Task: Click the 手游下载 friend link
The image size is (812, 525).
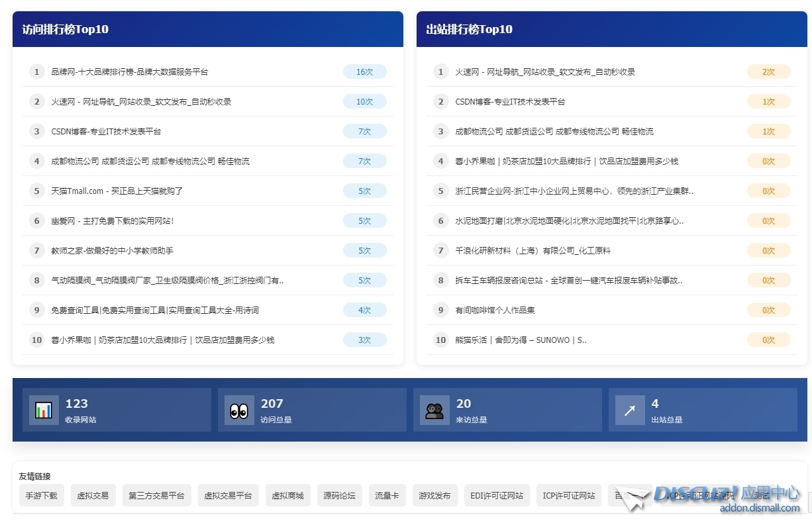Action: pyautogui.click(x=42, y=495)
